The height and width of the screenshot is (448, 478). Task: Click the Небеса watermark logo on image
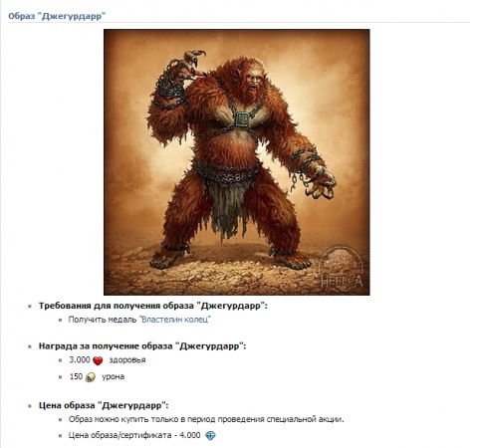pos(341,270)
